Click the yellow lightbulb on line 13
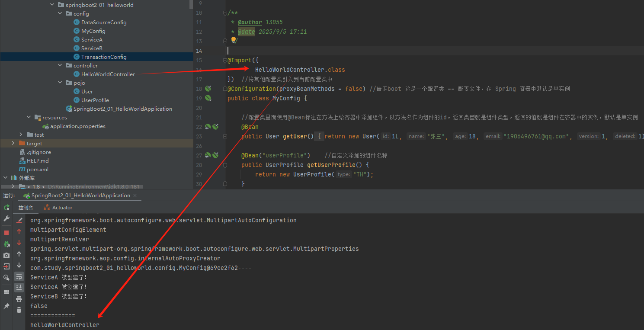Screen dimensions: 644x330 pyautogui.click(x=234, y=40)
